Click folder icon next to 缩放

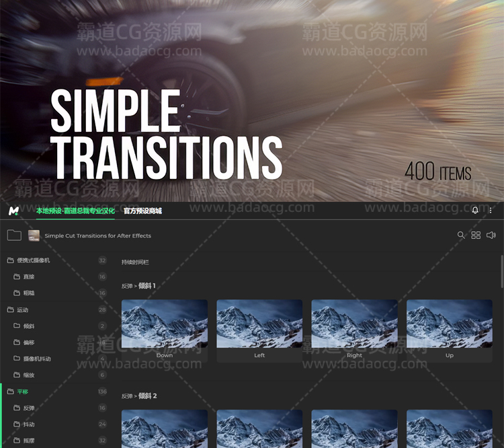(17, 375)
